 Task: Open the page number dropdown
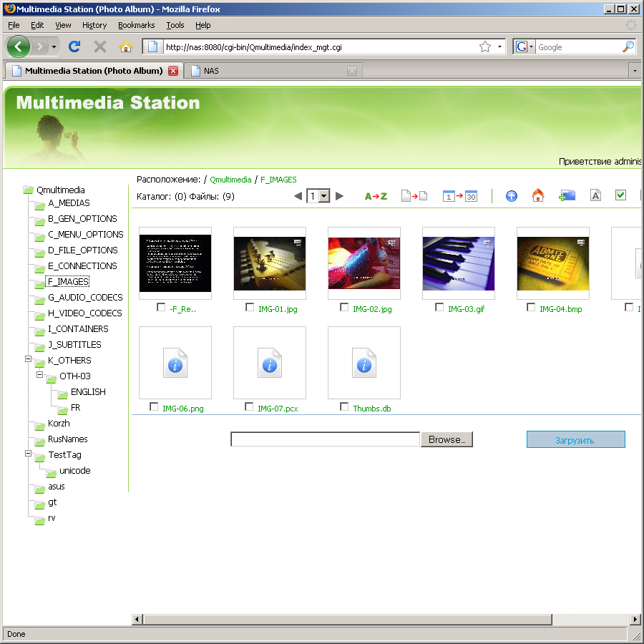(324, 196)
